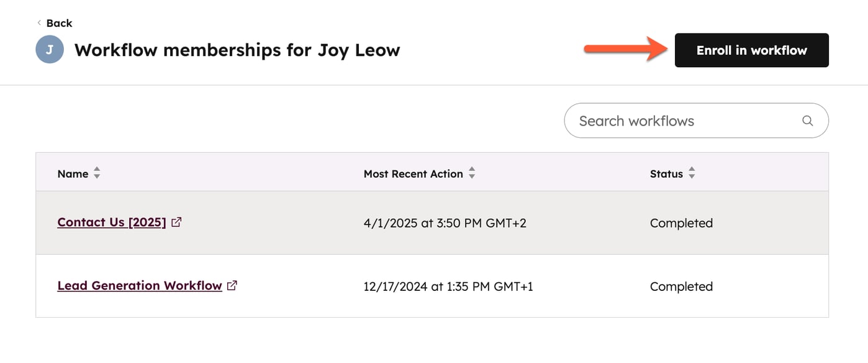Click the Enroll in workflow button
Viewport: 868px width, 363px height.
pyautogui.click(x=751, y=50)
